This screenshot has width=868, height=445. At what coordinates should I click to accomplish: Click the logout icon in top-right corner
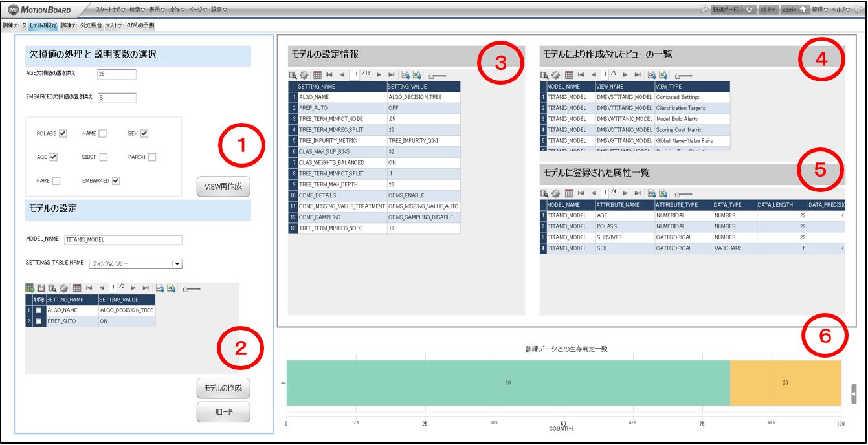pos(858,10)
